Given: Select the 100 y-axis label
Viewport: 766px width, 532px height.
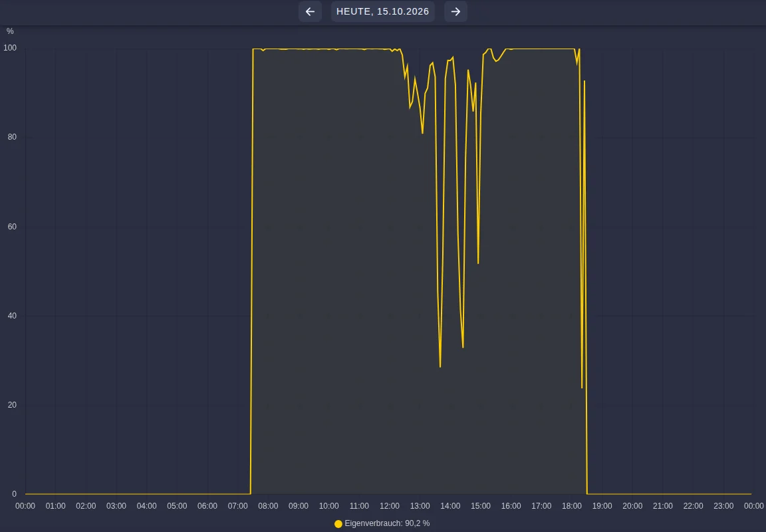Looking at the screenshot, I should pyautogui.click(x=10, y=48).
